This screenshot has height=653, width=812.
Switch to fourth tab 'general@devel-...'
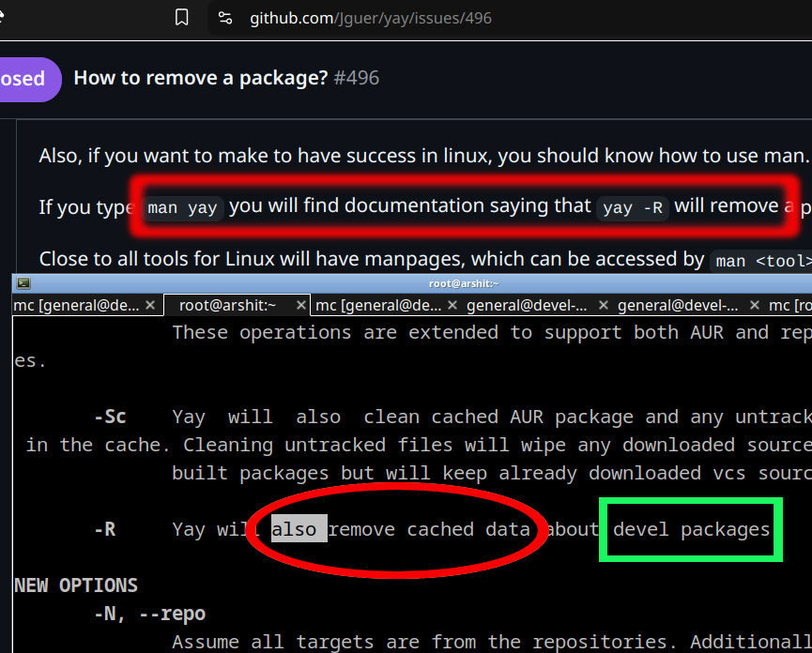click(x=527, y=305)
